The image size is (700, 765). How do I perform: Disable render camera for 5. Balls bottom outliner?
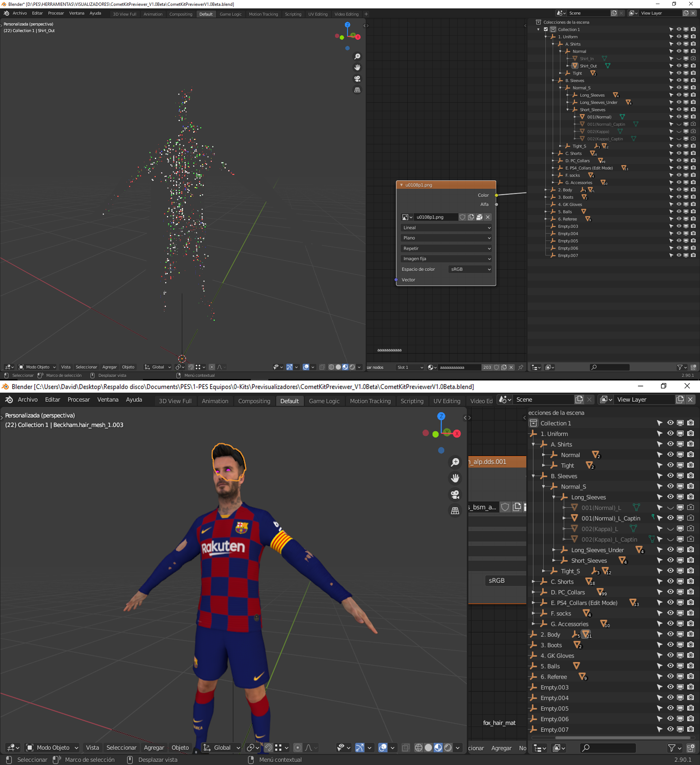click(691, 666)
